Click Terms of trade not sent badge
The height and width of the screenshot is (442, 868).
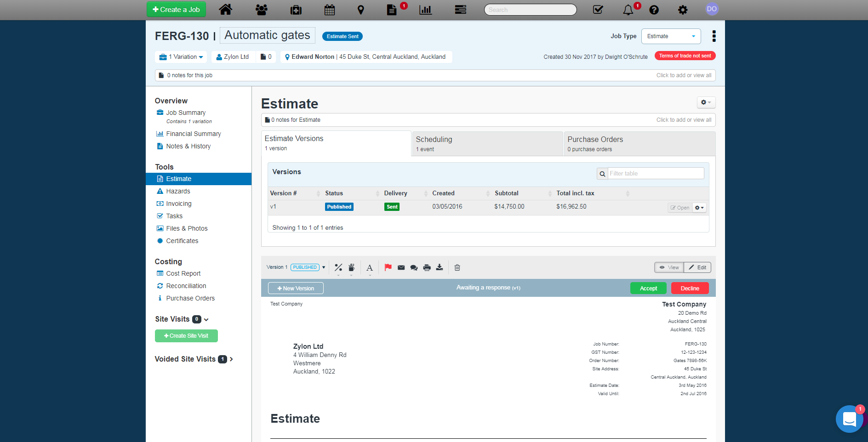pyautogui.click(x=685, y=56)
